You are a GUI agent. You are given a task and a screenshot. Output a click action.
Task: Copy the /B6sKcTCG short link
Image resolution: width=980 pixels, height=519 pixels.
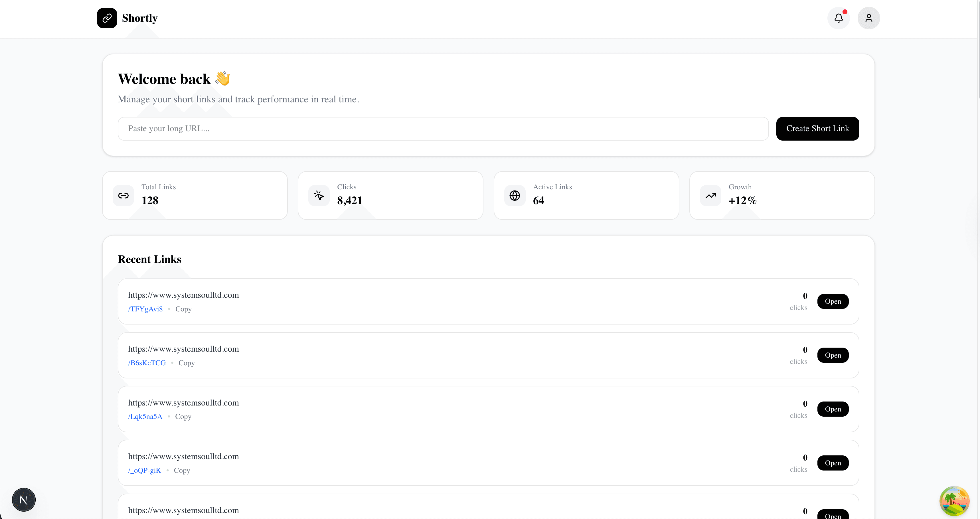[187, 363]
